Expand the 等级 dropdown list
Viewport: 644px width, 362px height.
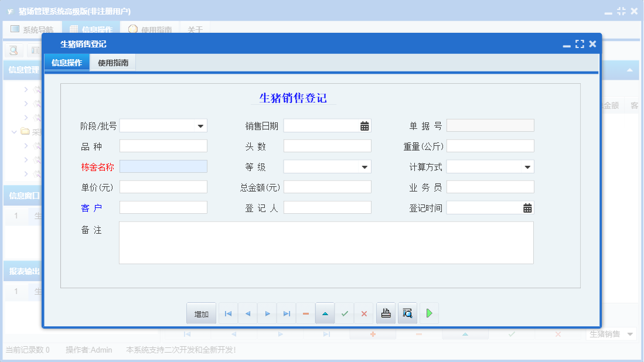[x=364, y=167]
